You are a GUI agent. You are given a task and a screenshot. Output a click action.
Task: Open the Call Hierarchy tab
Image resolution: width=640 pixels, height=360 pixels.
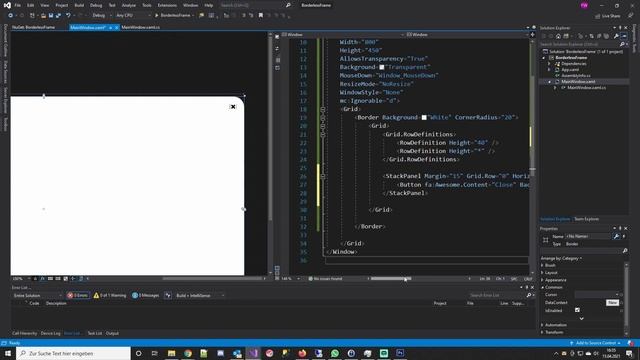[24, 333]
